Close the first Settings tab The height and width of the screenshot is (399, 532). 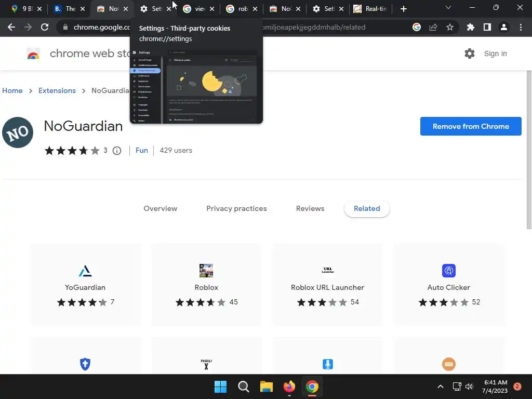169,9
